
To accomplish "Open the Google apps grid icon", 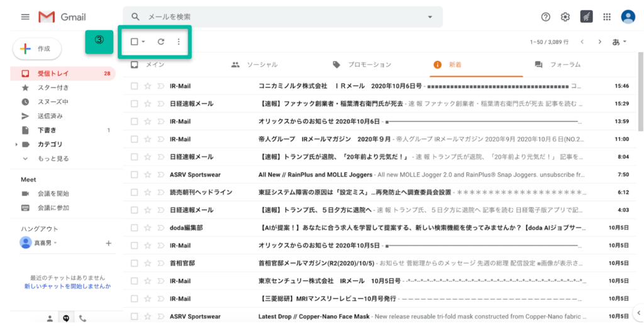I will click(x=607, y=17).
